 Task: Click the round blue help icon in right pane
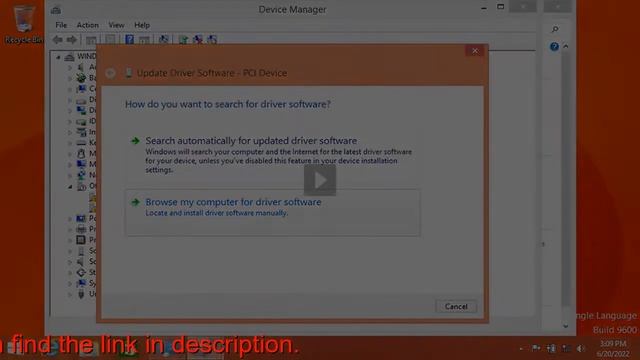click(554, 47)
